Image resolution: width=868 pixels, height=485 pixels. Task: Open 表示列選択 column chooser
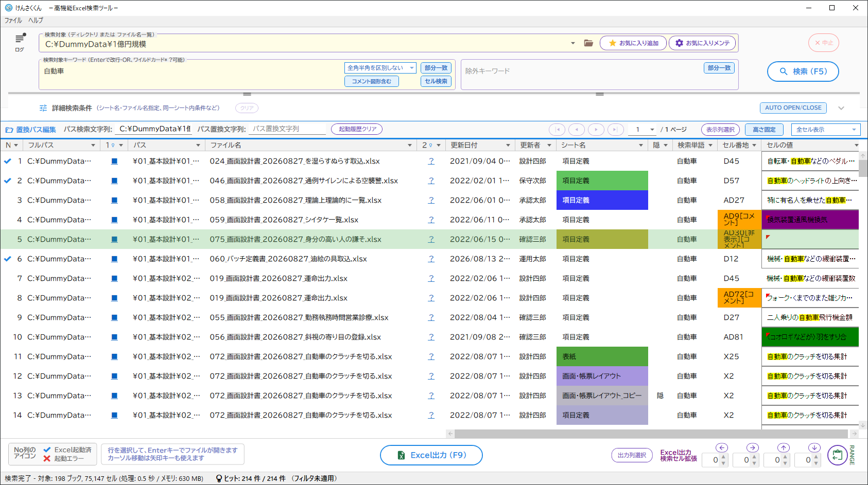[x=720, y=130]
